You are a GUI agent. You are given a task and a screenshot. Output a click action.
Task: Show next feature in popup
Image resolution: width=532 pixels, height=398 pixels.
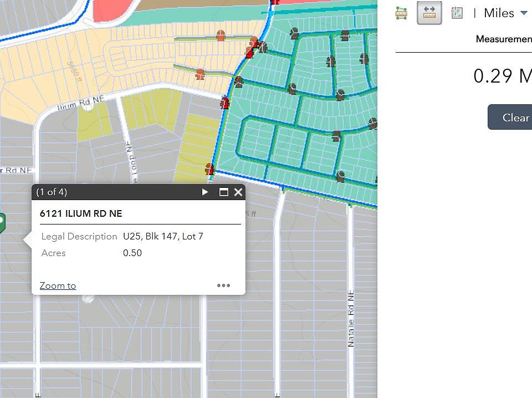pos(204,192)
